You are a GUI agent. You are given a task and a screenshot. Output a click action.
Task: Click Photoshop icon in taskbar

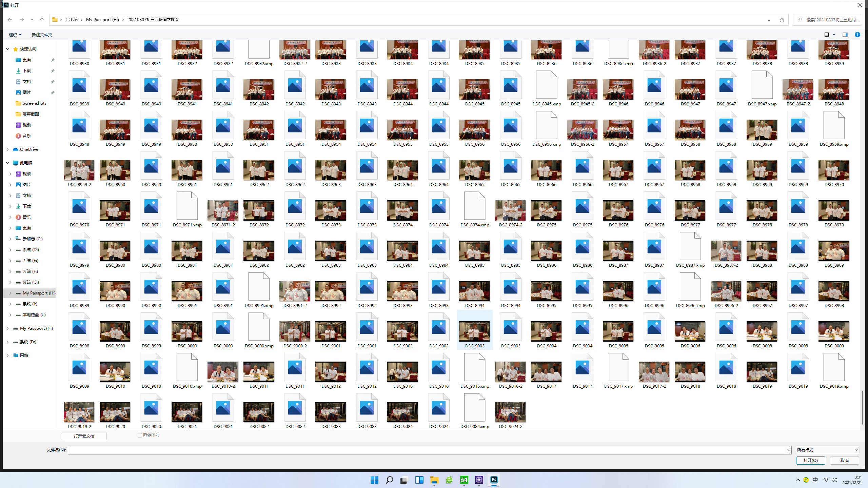[494, 480]
